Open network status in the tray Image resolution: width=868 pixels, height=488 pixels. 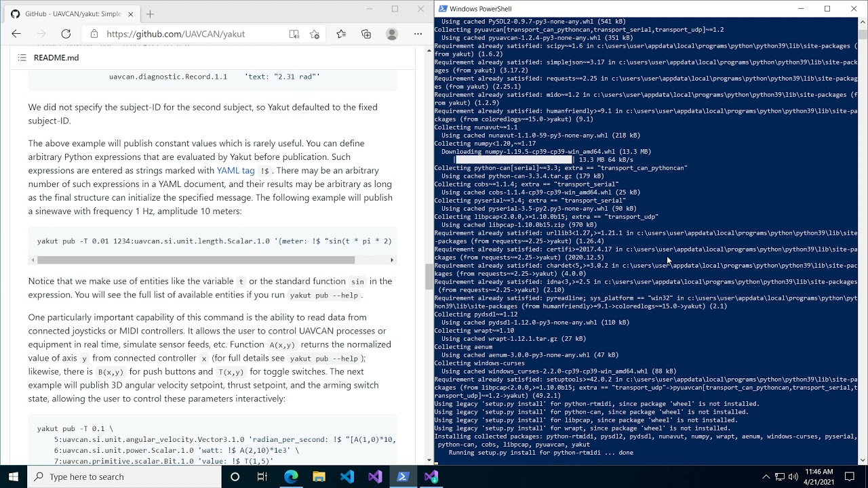(780, 476)
